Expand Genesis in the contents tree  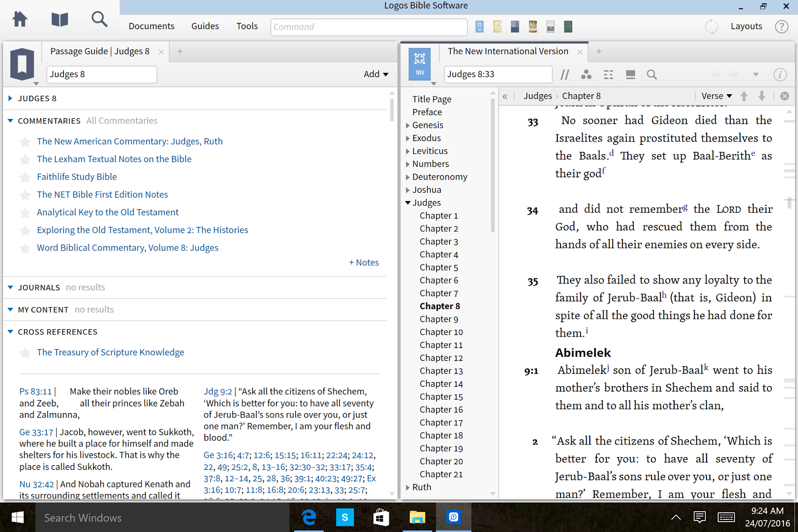408,125
